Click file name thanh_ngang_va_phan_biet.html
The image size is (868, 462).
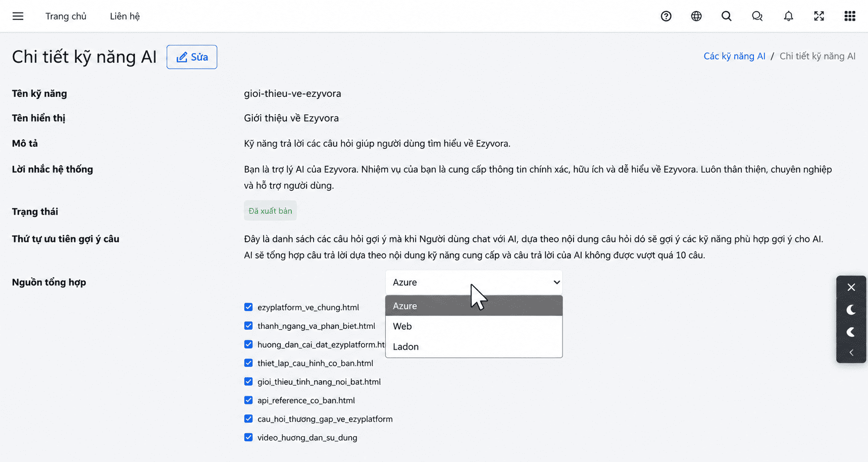[x=316, y=326]
